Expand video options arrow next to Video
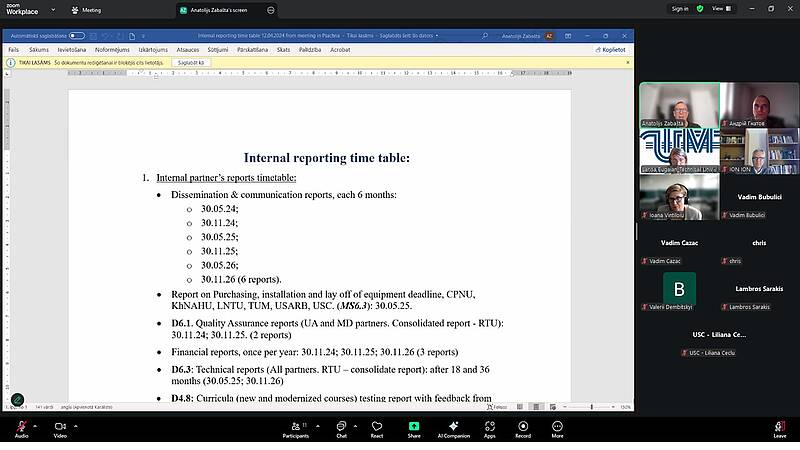The image size is (800, 450). (77, 424)
